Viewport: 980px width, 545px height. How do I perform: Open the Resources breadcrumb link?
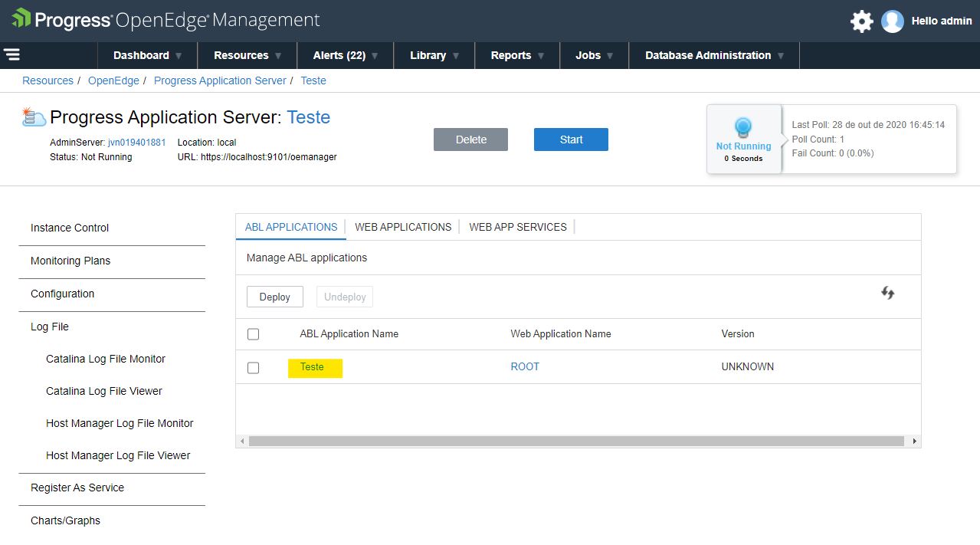48,80
